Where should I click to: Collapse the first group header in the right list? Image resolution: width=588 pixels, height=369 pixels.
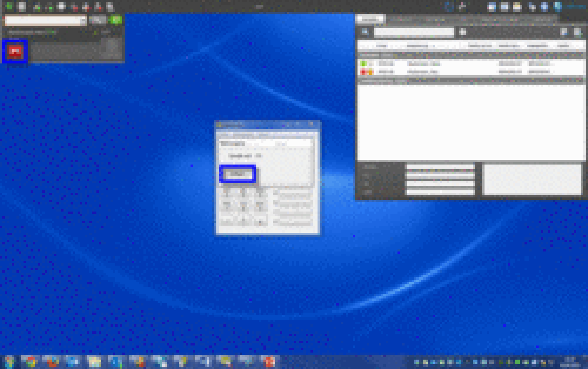(362, 55)
